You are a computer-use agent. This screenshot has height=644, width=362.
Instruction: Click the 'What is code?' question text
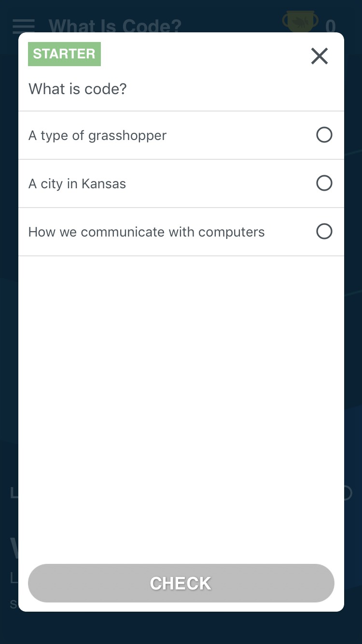(77, 89)
